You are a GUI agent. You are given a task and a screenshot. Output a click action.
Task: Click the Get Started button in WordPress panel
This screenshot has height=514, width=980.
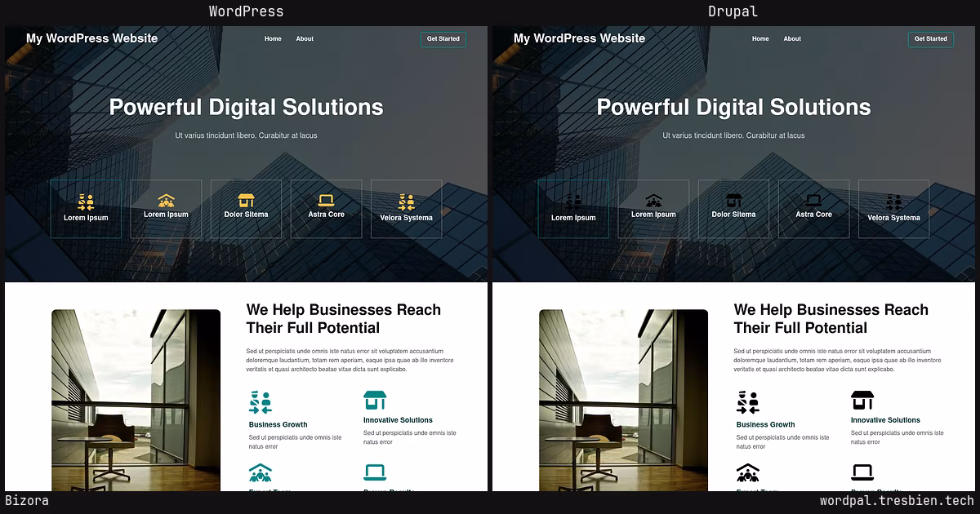coord(443,39)
